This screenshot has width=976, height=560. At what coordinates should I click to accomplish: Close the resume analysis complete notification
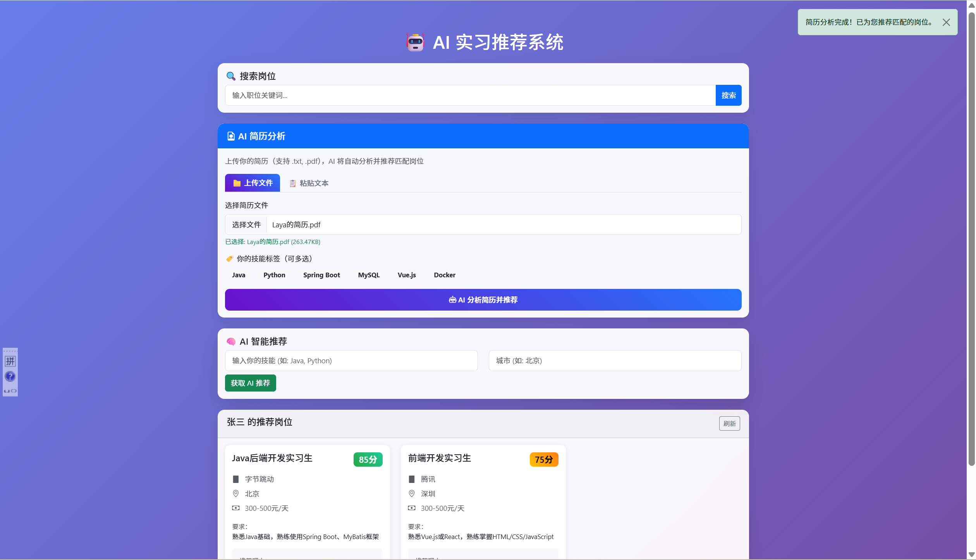click(x=946, y=22)
